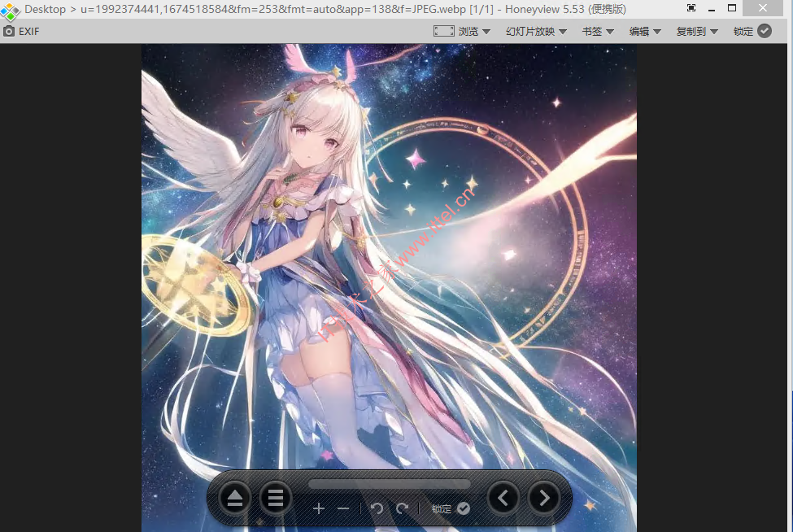This screenshot has height=532, width=793.
Task: Open the hamburger menu button in the overlay bar
Action: tap(275, 499)
